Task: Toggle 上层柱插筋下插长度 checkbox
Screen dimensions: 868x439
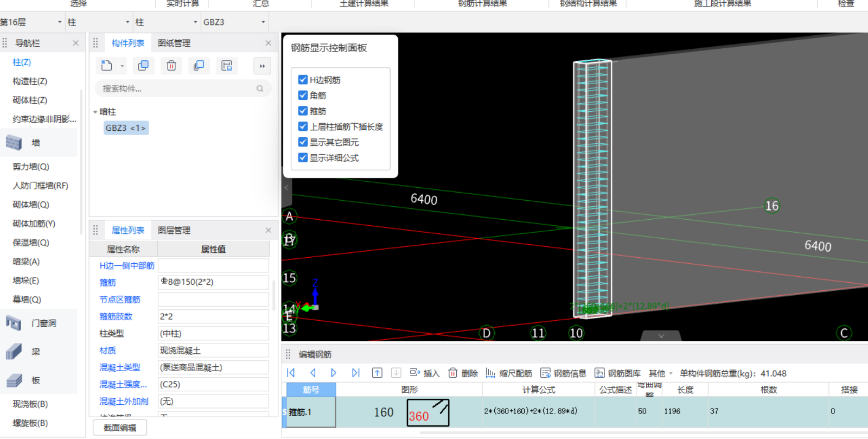Action: pos(303,126)
